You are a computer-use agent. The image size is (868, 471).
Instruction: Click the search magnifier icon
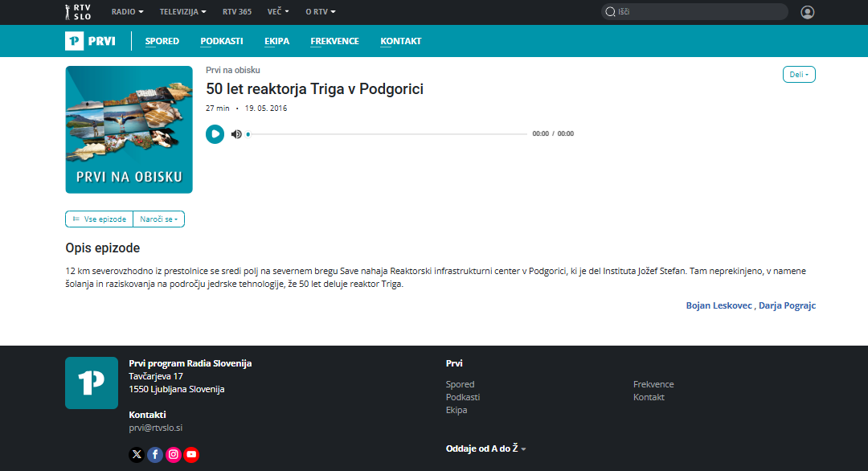(x=610, y=11)
